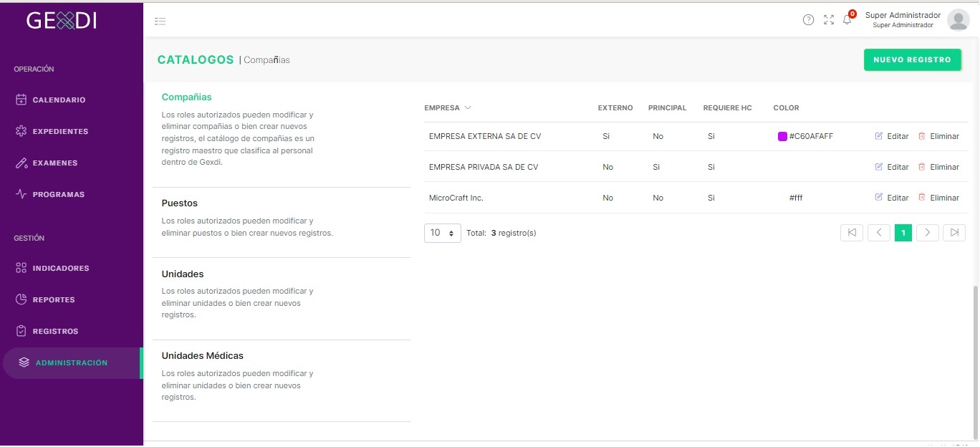Click the EXTERNO column header

pyautogui.click(x=615, y=108)
